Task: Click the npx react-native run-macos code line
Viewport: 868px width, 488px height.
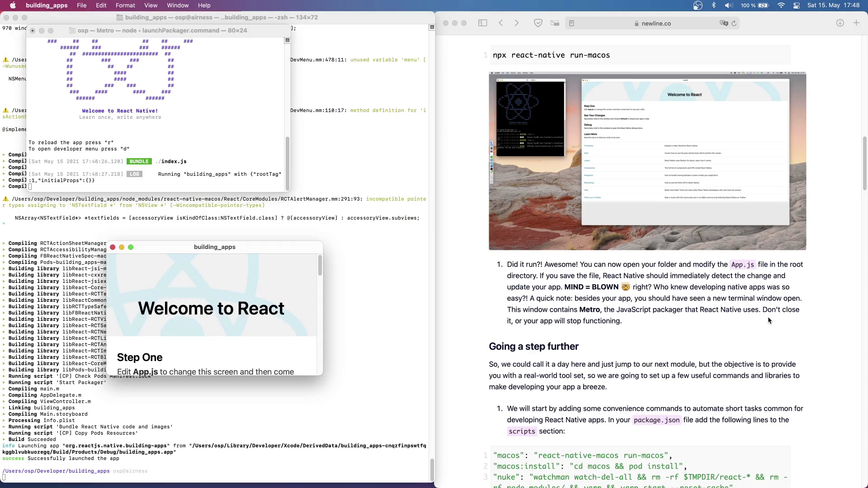Action: point(551,55)
